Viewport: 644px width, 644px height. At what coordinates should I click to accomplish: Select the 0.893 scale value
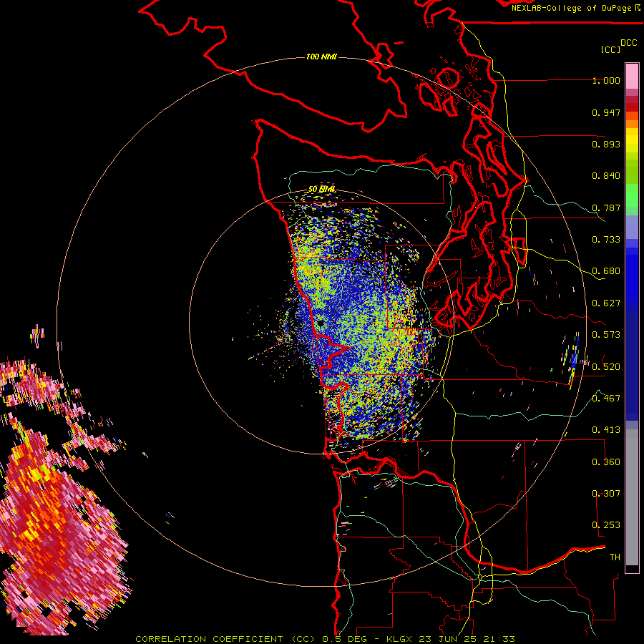606,144
